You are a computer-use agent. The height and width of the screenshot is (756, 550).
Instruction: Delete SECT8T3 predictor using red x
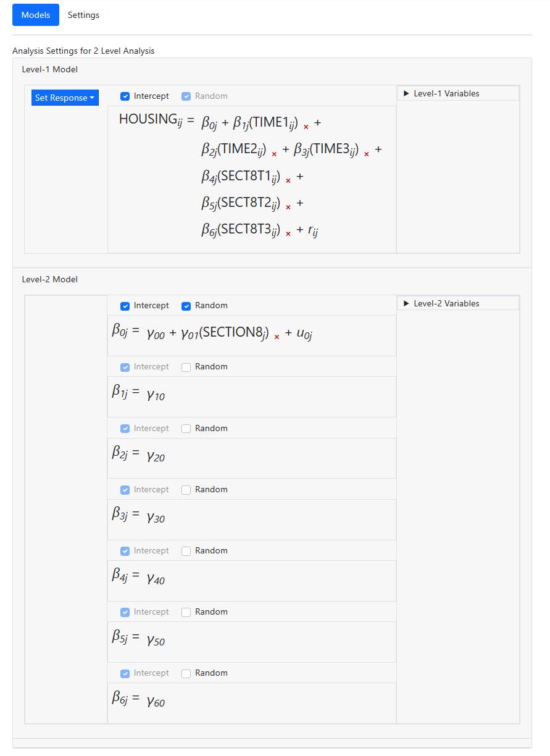pyautogui.click(x=288, y=234)
